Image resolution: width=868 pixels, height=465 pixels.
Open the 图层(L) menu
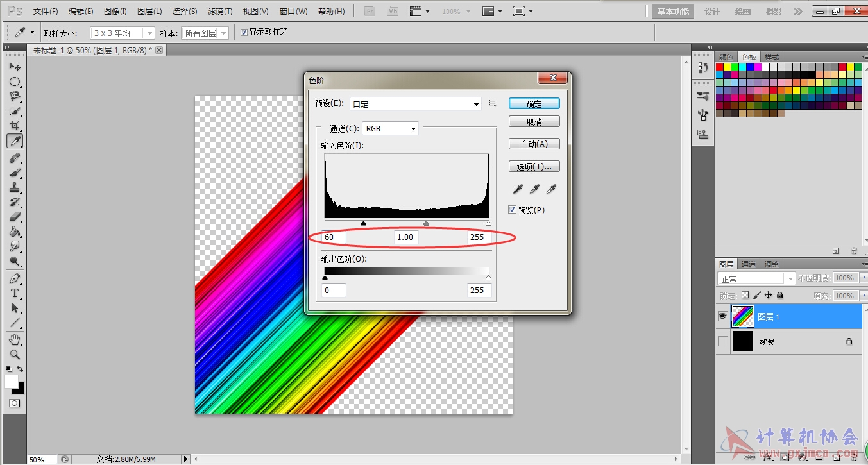[149, 12]
